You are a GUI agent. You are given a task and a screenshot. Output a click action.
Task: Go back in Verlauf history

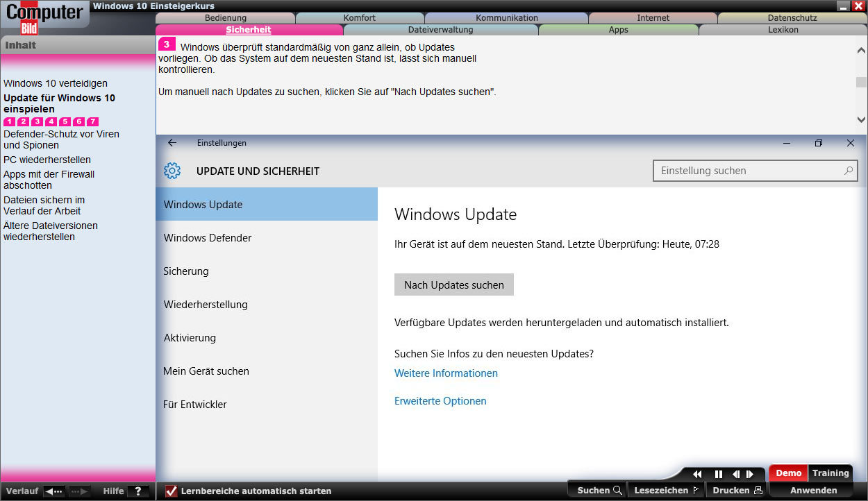[54, 491]
